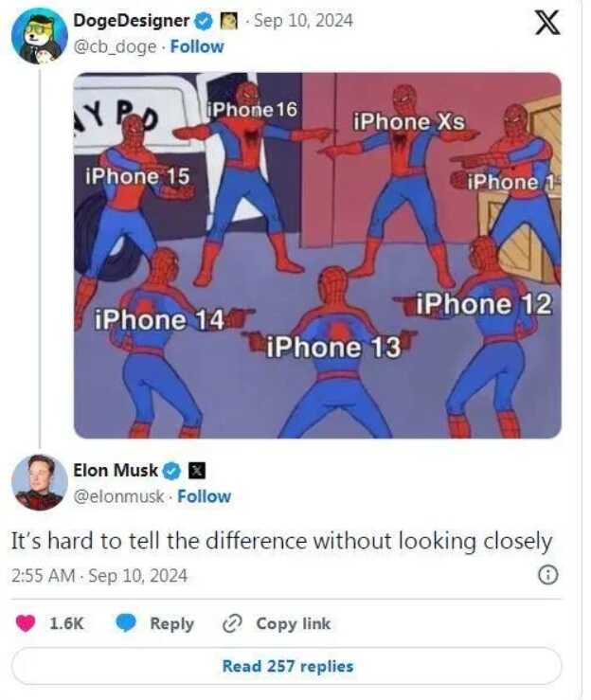This screenshot has height=700, width=591.
Task: Open the Spider-Man iPhone meme image
Action: [317, 256]
